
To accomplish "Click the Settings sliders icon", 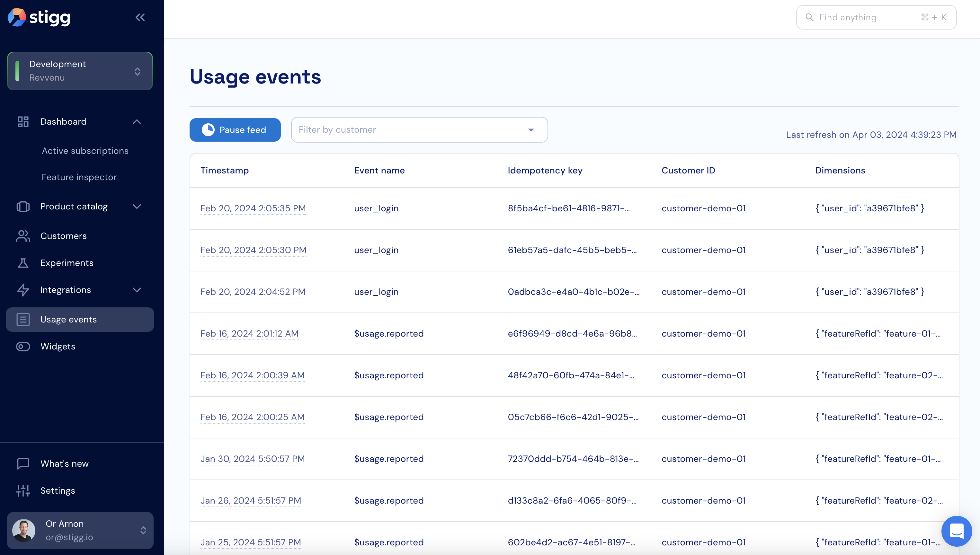I will coord(23,490).
